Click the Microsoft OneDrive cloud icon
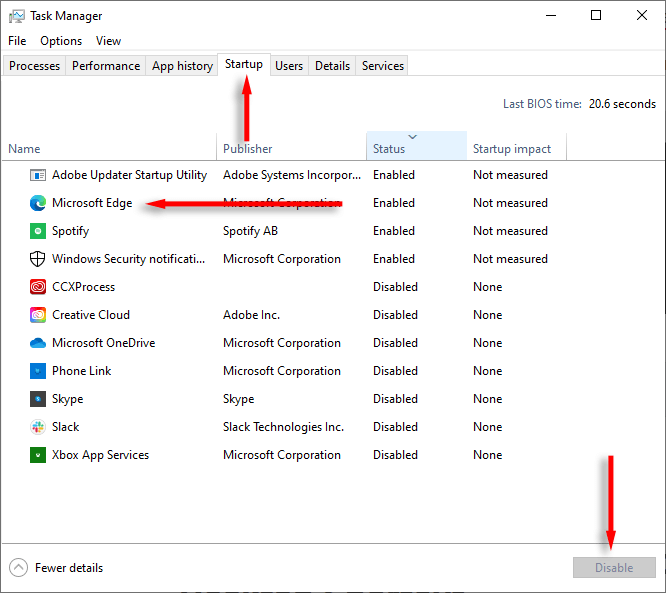This screenshot has width=666, height=593. point(38,343)
